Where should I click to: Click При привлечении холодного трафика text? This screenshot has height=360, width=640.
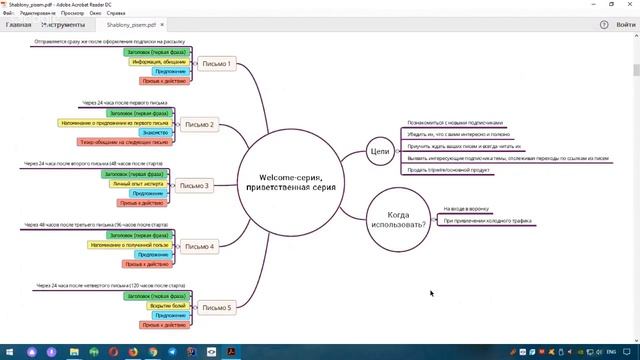pos(487,221)
